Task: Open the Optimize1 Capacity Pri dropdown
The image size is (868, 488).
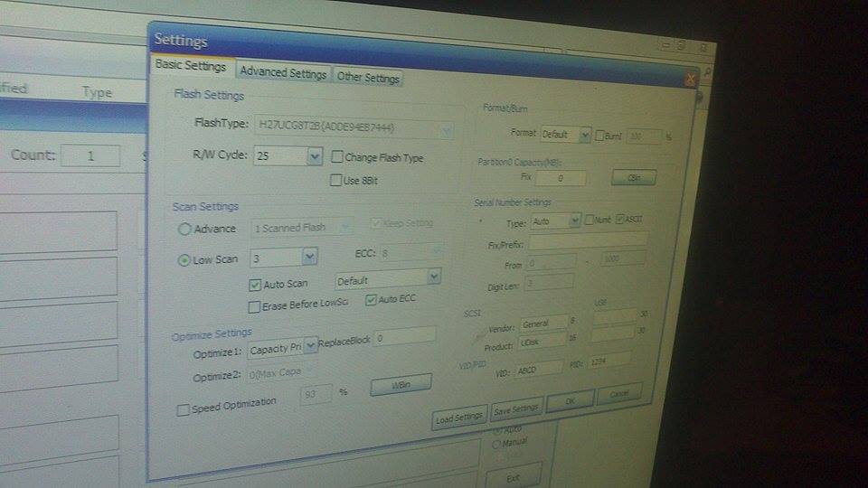Action: tap(310, 346)
